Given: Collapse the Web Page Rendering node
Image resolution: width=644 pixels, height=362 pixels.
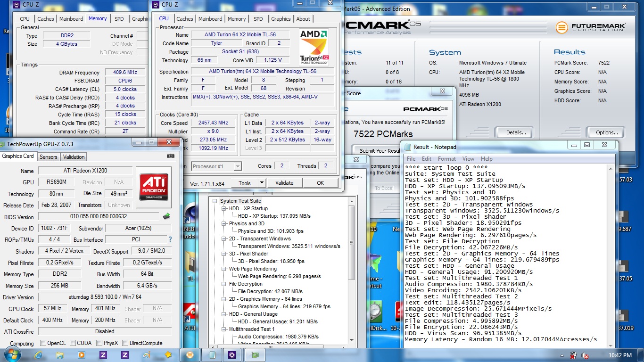Looking at the screenshot, I should [224, 269].
